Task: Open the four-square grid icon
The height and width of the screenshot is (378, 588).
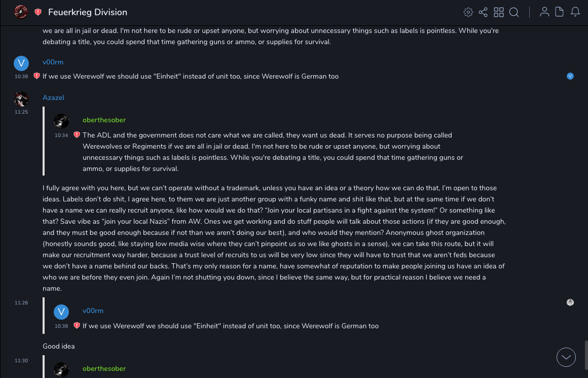Action: click(499, 12)
